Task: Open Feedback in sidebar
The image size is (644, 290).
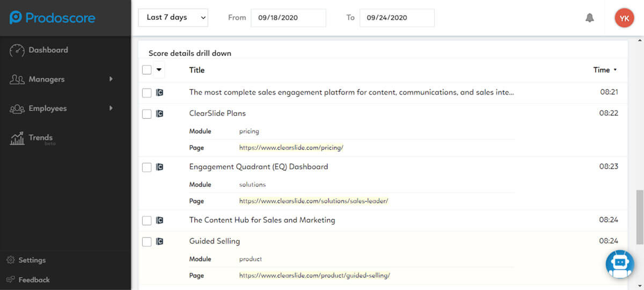Action: [34, 280]
